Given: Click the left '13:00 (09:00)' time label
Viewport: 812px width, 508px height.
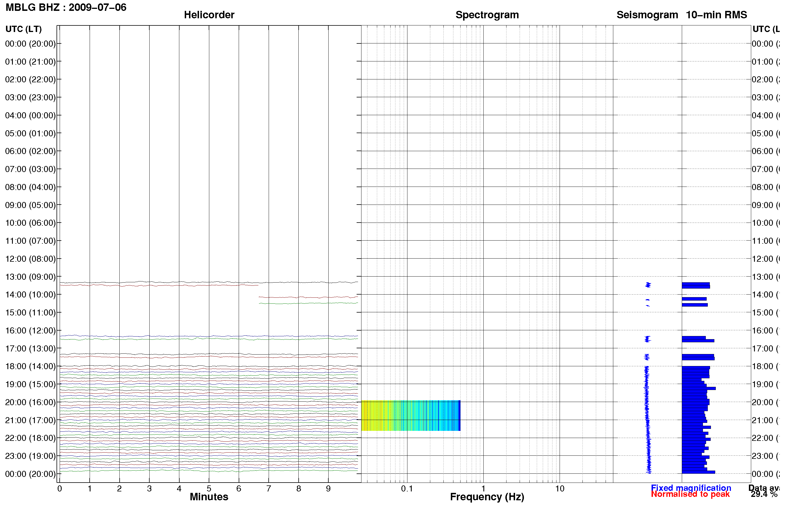Looking at the screenshot, I should [30, 277].
